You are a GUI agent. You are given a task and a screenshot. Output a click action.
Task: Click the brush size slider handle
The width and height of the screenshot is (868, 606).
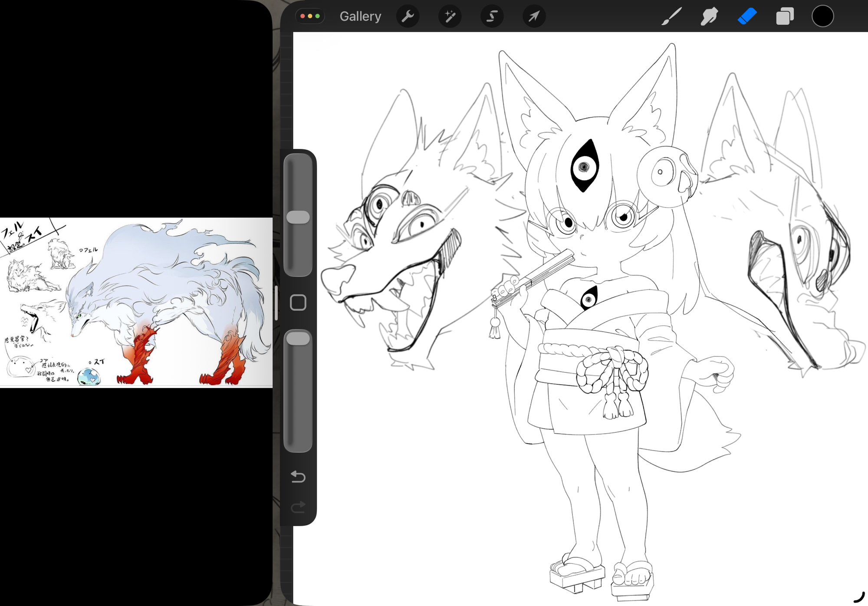coord(298,217)
